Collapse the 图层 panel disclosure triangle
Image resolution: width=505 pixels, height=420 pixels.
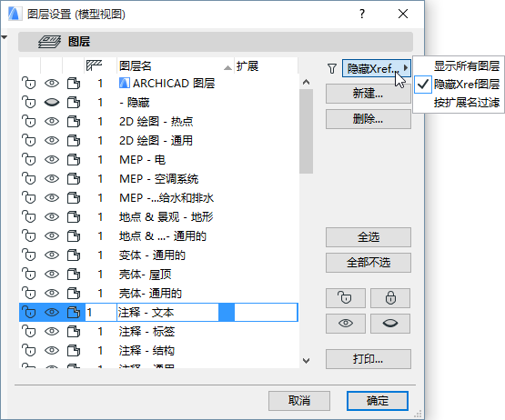click(5, 37)
